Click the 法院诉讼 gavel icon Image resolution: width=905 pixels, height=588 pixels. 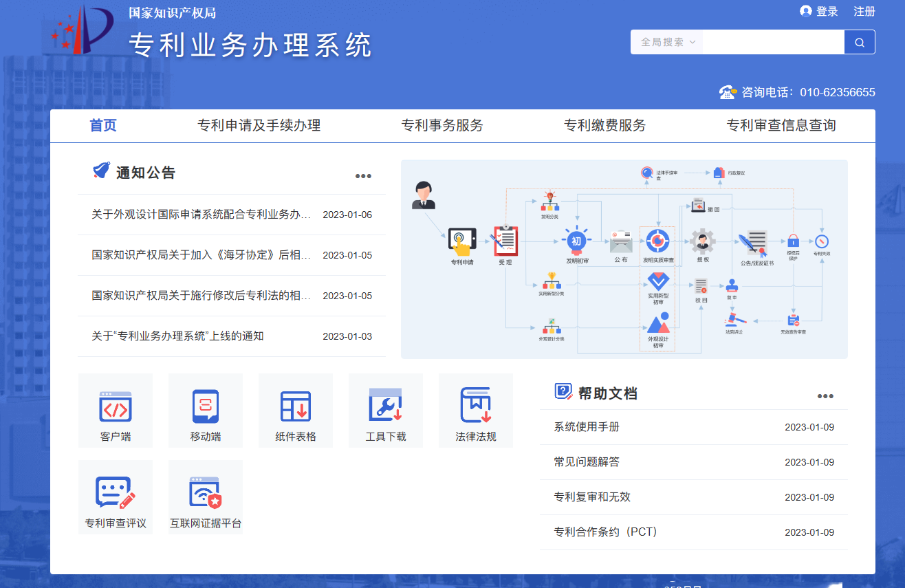coord(734,320)
